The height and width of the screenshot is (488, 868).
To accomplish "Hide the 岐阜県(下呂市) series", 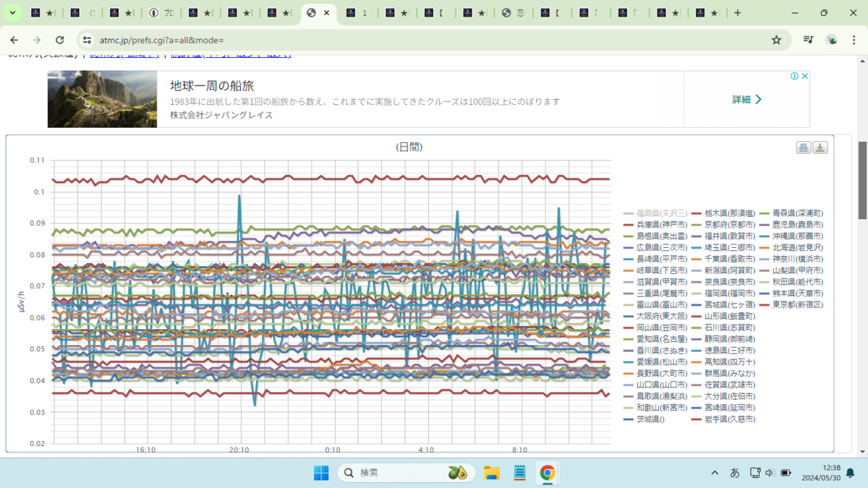I will coord(655,270).
